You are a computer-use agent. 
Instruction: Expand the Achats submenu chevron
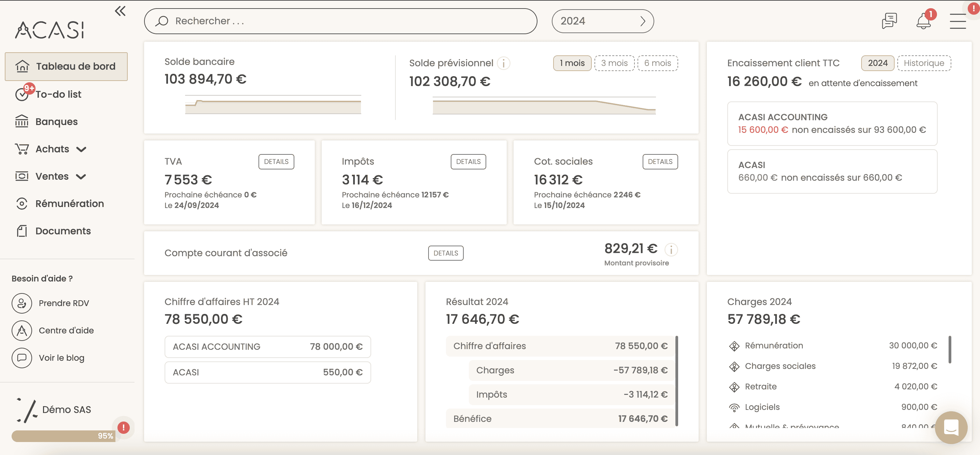pyautogui.click(x=81, y=149)
